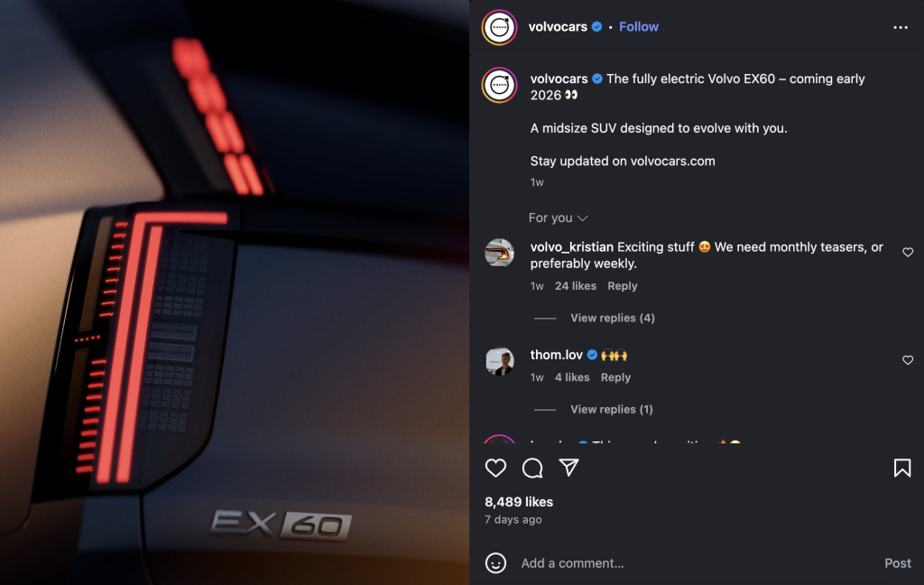Like the post with the heart icon
924x585 pixels.
pyautogui.click(x=495, y=469)
